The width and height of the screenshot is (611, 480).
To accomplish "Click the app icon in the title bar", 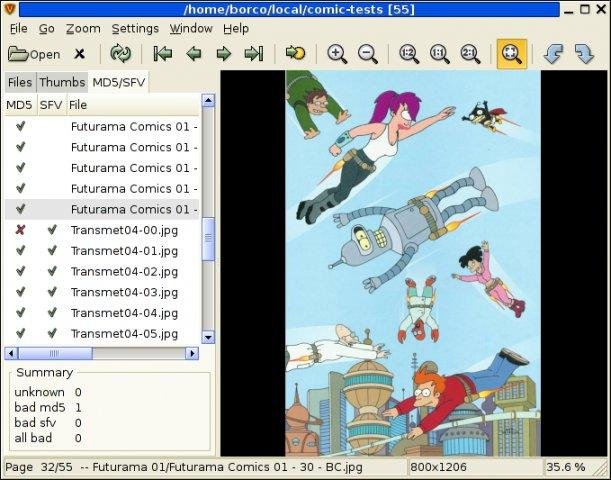I will pos(9,9).
